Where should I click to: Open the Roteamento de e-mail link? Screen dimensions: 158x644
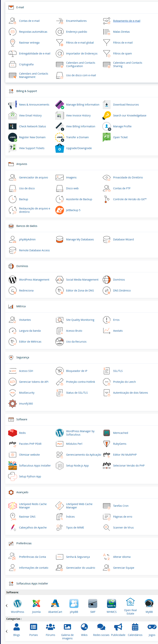[x=126, y=21]
